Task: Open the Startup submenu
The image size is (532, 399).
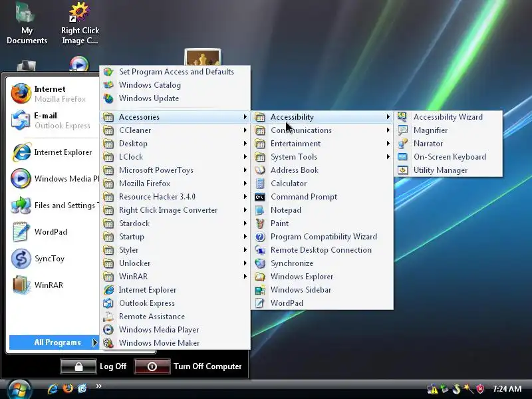Action: tap(175, 237)
